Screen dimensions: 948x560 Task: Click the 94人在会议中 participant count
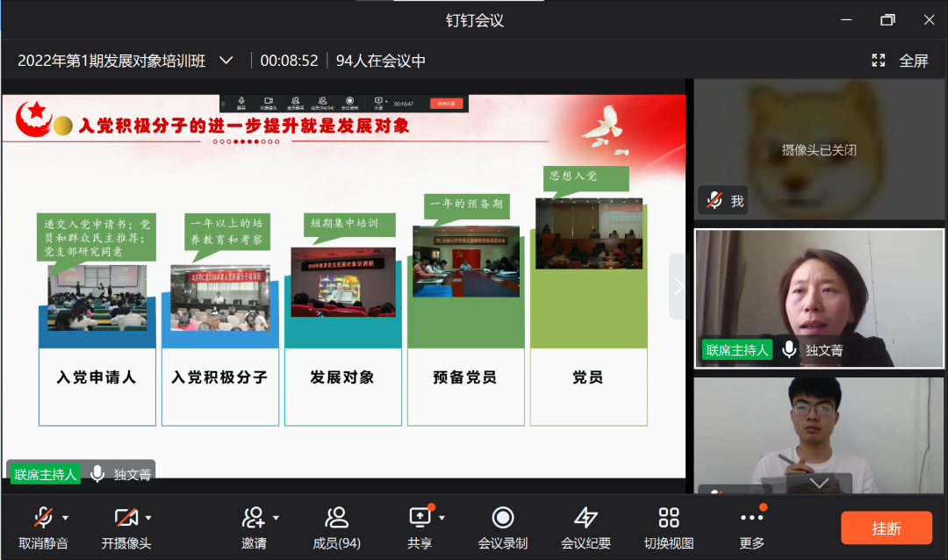tap(380, 61)
